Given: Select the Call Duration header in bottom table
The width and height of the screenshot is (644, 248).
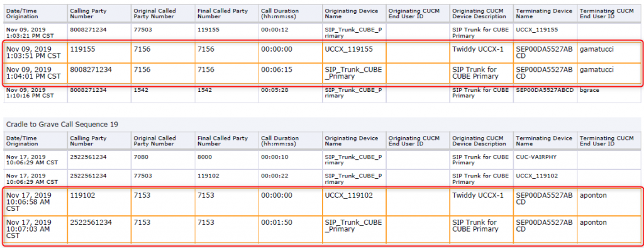Looking at the screenshot, I should point(291,141).
